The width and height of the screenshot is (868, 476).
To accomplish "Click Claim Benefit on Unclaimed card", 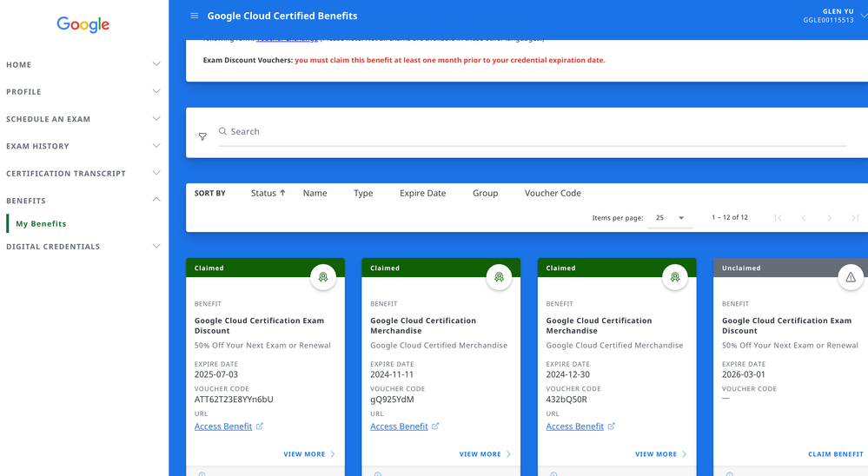I will tap(835, 454).
